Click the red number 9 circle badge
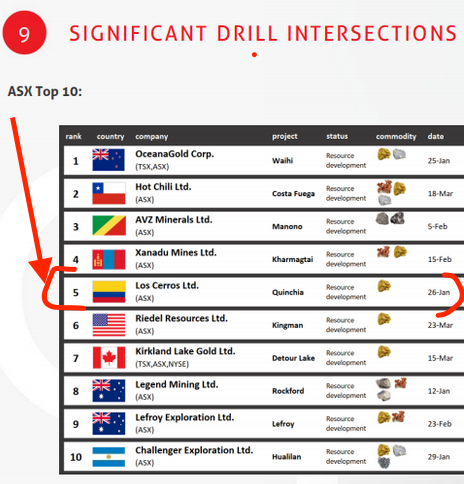The width and height of the screenshot is (464, 484). pos(24,33)
